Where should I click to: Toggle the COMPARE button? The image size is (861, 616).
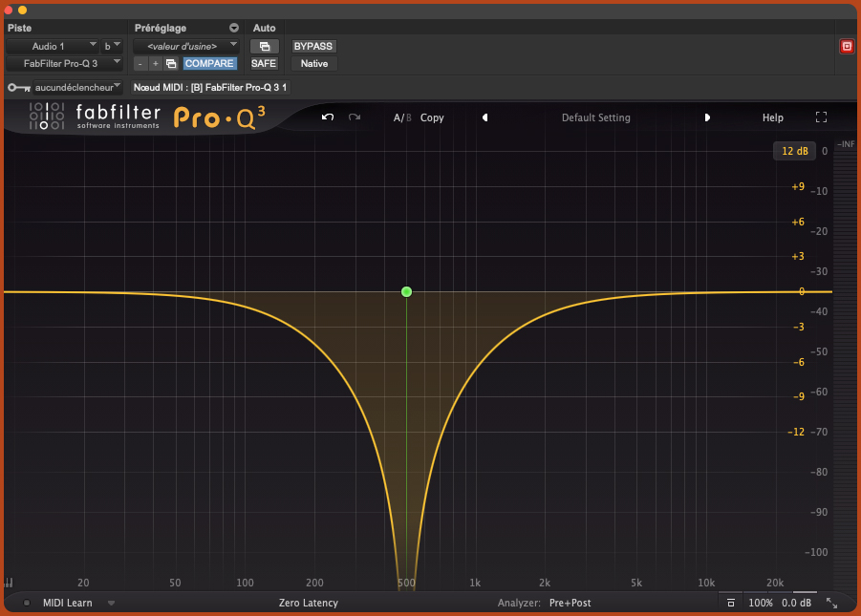(208, 63)
